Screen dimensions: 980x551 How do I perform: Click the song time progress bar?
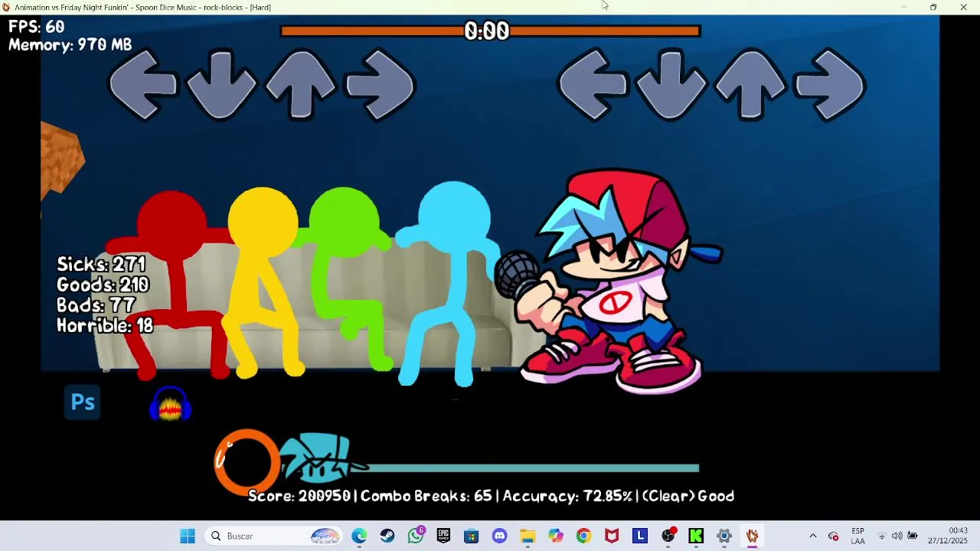[490, 31]
